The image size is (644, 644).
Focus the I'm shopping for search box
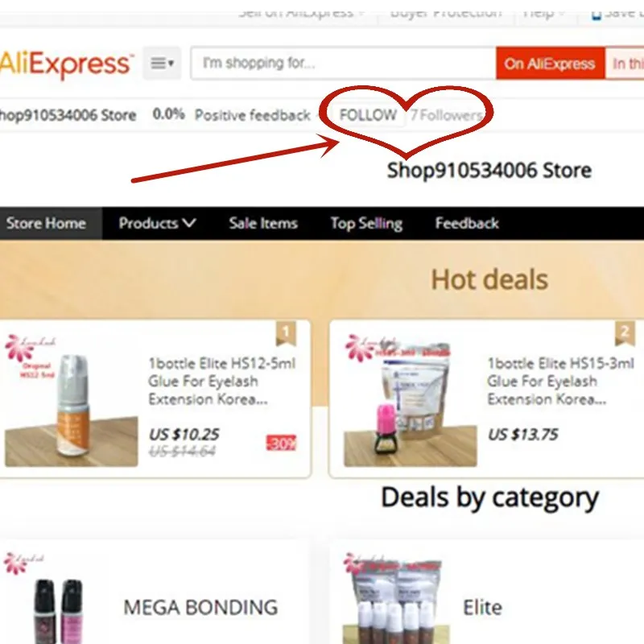(344, 64)
